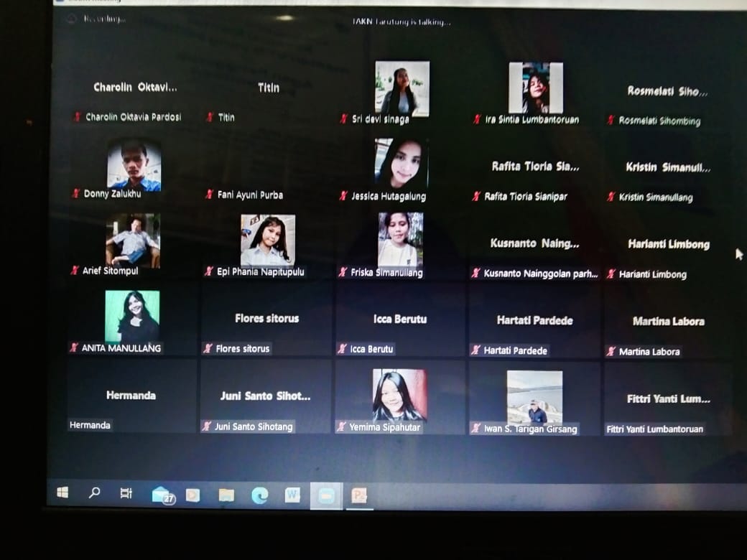Open the Windows Start menu
Screen dimensions: 747x560
[x=62, y=493]
